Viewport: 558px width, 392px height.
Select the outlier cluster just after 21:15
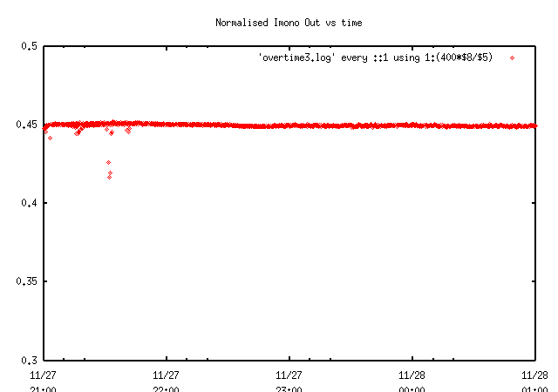[78, 132]
